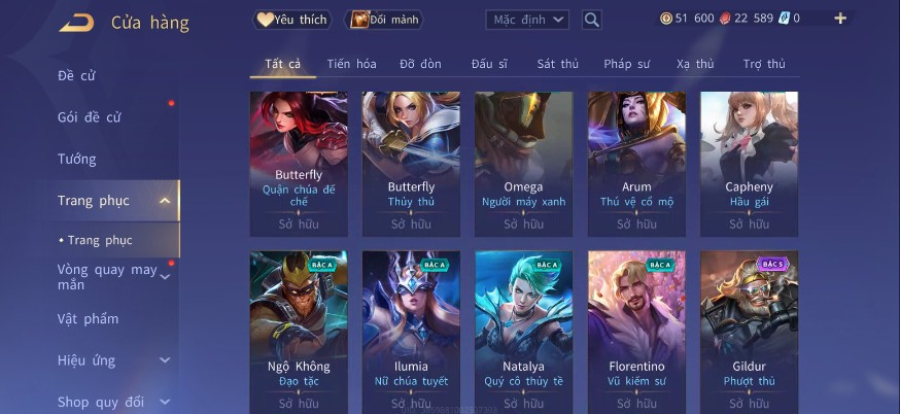900x414 pixels.
Task: Open Tướng in the sidebar
Action: tap(77, 159)
